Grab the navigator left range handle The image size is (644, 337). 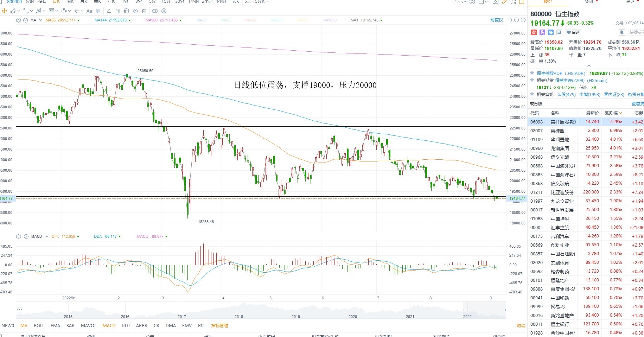coord(464,310)
